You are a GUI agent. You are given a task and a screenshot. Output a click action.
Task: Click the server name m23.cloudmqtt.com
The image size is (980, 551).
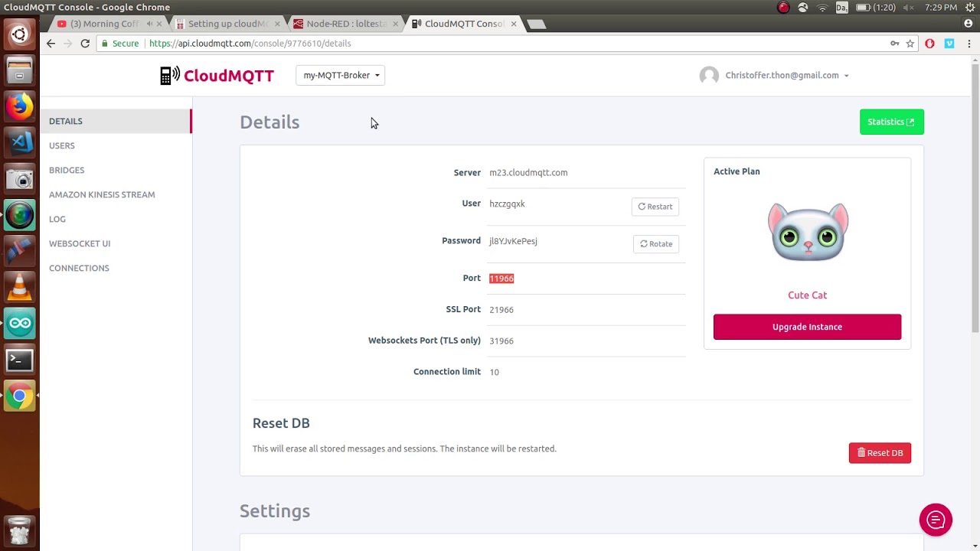coord(528,173)
